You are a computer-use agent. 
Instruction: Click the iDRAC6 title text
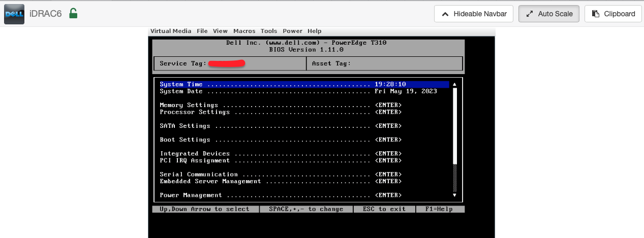(x=45, y=14)
